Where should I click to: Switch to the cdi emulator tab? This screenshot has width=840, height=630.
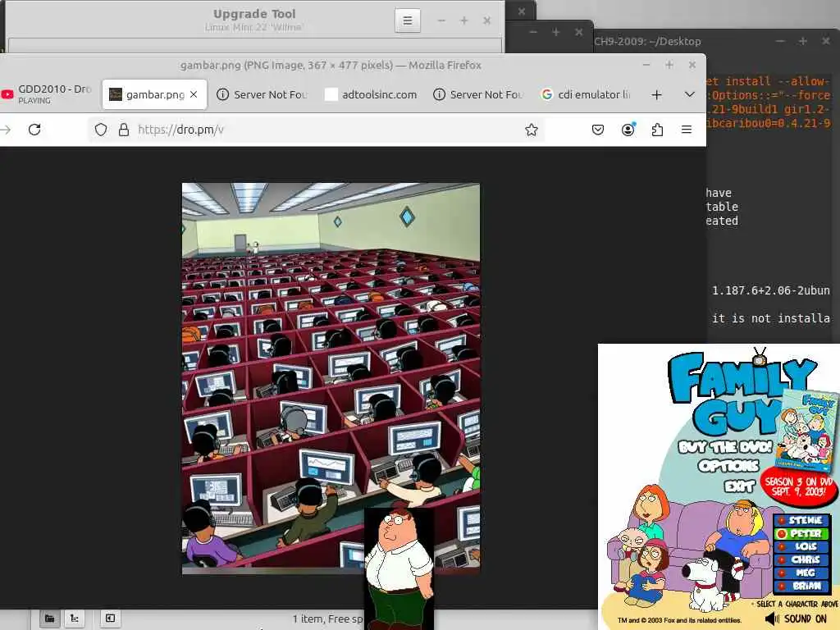[587, 95]
